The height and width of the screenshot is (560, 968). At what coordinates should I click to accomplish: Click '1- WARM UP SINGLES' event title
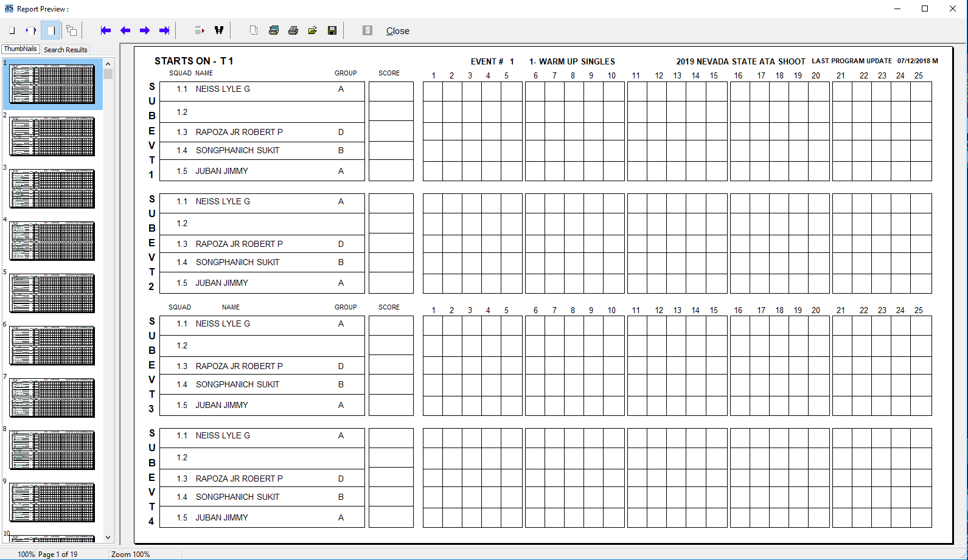(572, 61)
